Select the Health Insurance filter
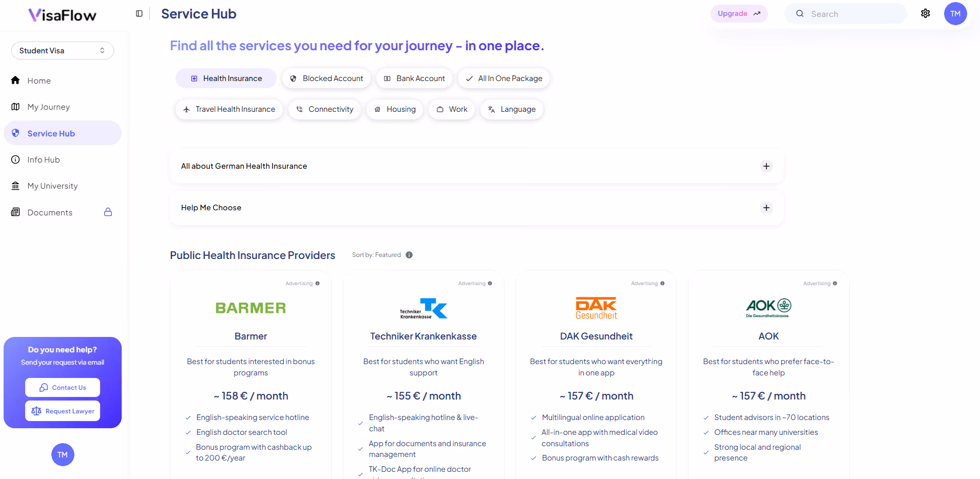The image size is (980, 479). 226,78
